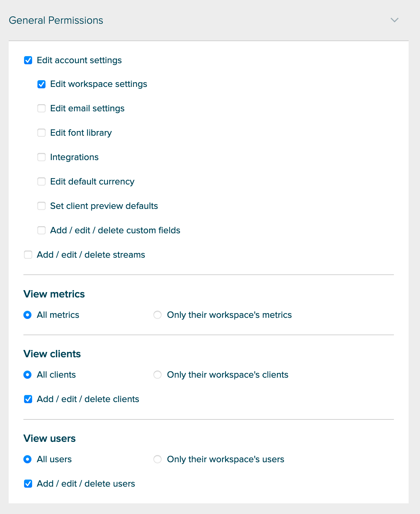Check Add / edit / delete streams
420x514 pixels.
(x=28, y=255)
